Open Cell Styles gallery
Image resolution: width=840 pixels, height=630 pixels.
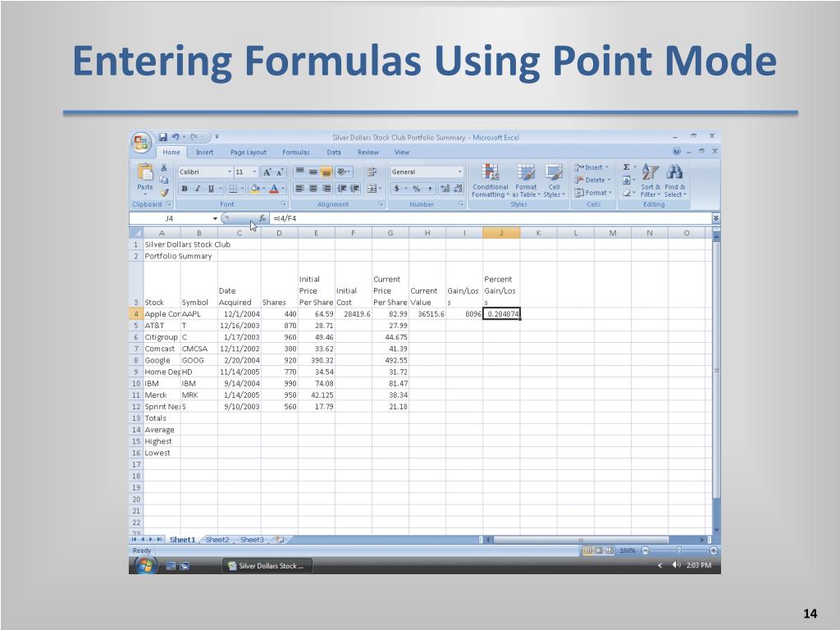tap(554, 181)
